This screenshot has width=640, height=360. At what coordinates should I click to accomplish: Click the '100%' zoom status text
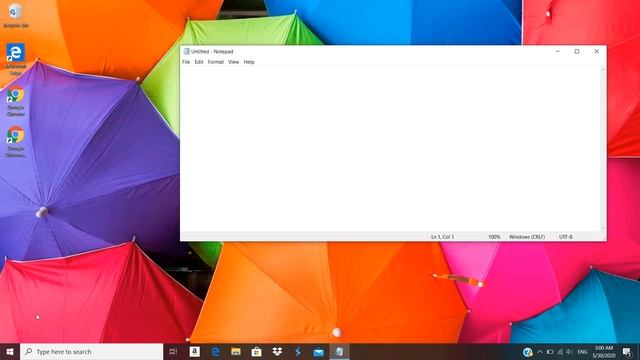tap(494, 237)
